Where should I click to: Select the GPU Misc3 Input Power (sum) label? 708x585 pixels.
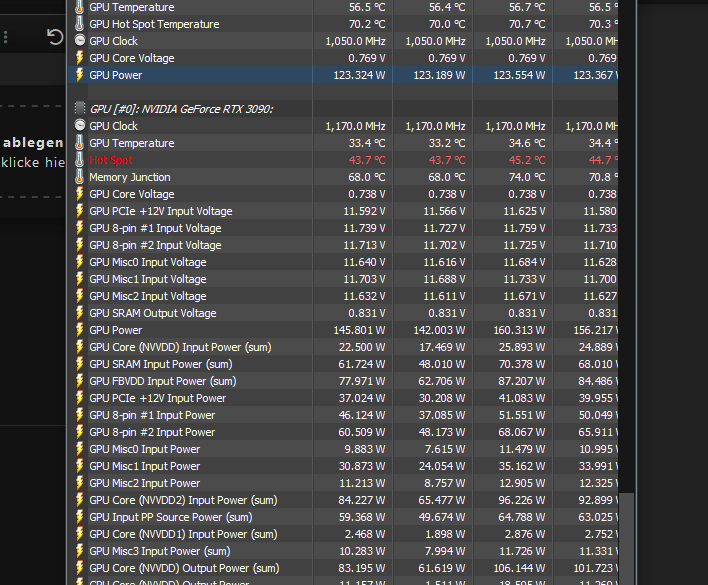[160, 551]
